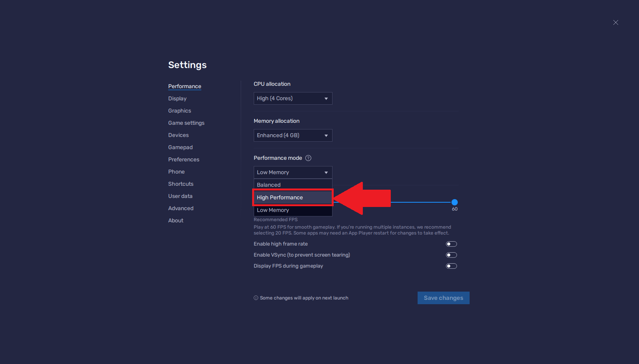Turn on Display FPS during gameplay
The height and width of the screenshot is (364, 639).
click(x=451, y=266)
